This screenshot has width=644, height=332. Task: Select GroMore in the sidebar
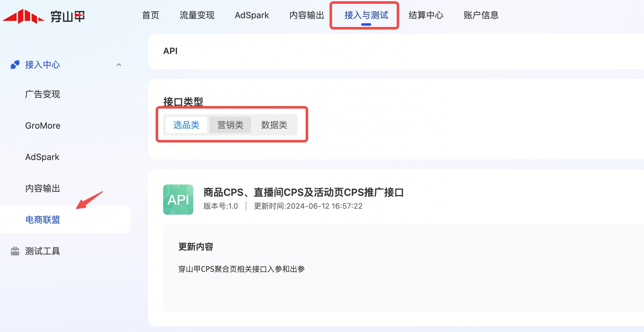point(43,126)
